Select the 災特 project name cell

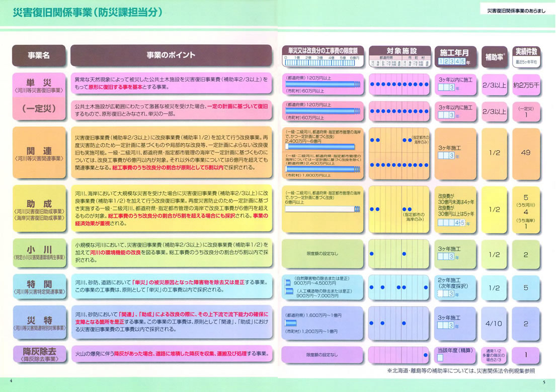tap(39, 323)
